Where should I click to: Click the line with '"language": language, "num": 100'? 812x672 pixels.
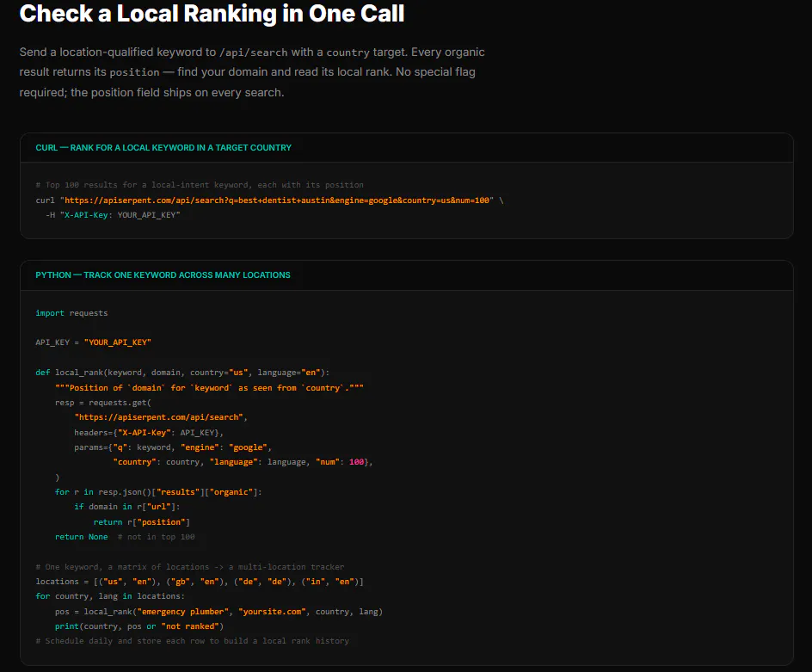[243, 462]
